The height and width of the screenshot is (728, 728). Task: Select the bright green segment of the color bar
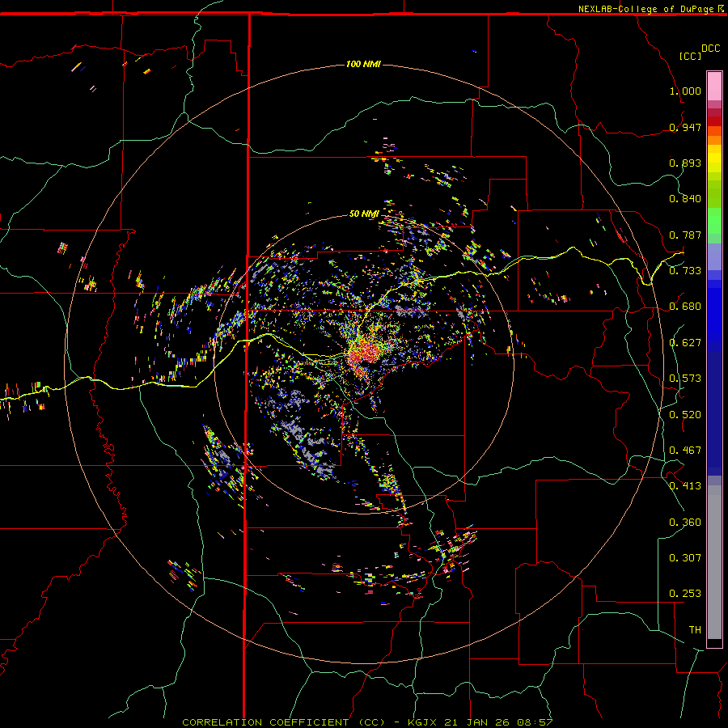tap(714, 221)
